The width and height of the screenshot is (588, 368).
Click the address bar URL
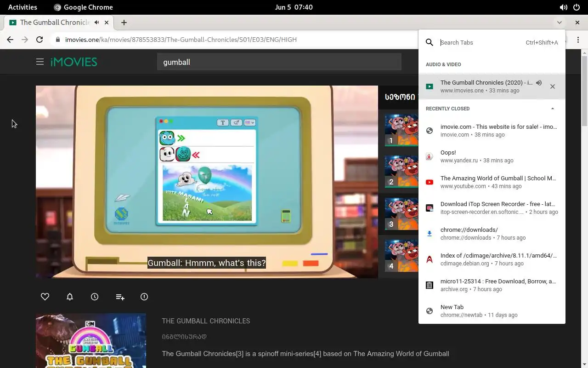click(x=181, y=40)
